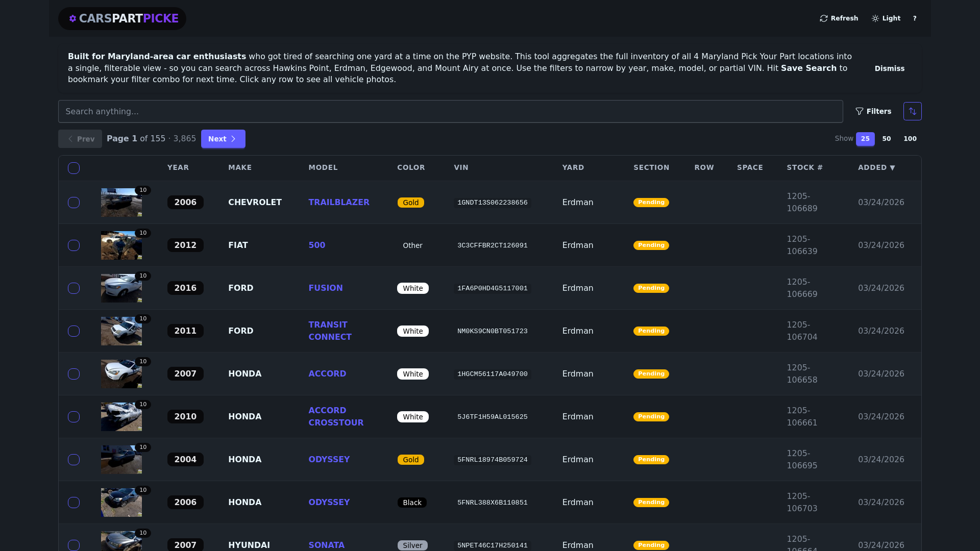Open the Fiat 500 photo thumbnail
The height and width of the screenshot is (551, 980).
[x=121, y=245]
